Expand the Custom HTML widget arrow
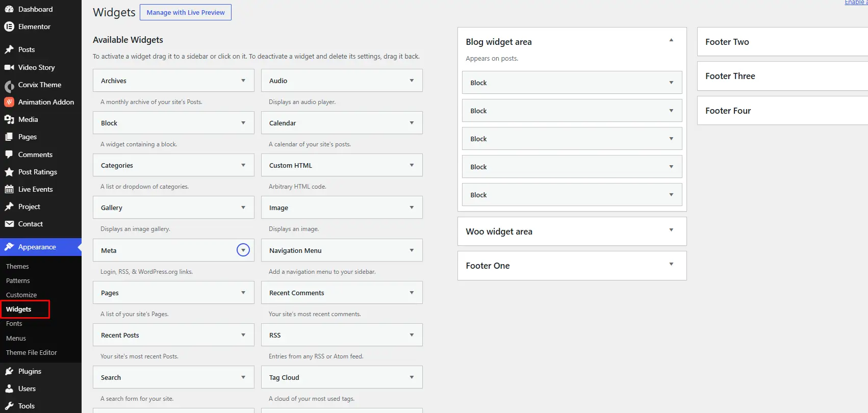This screenshot has width=868, height=413. pyautogui.click(x=412, y=165)
